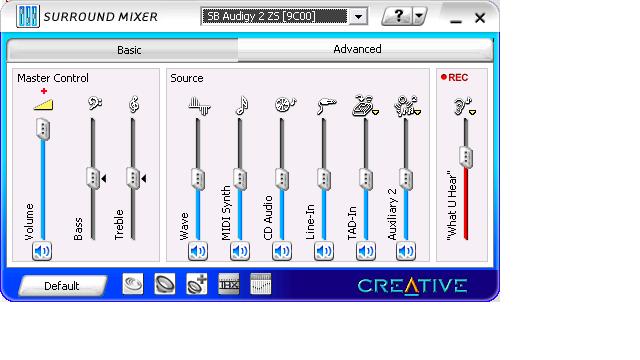
Task: Click the Wave slider handle
Action: point(198,179)
